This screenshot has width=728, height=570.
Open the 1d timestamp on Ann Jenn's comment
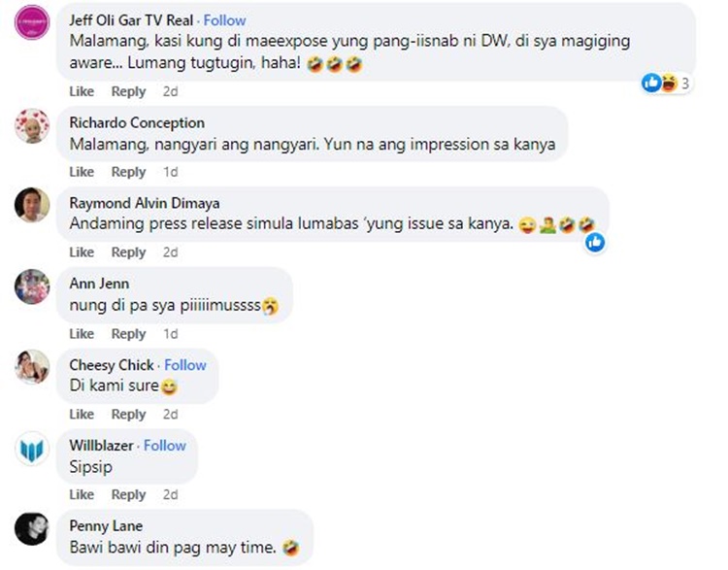pos(171,334)
